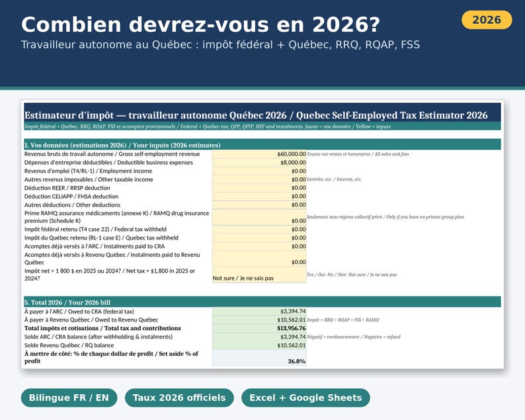The width and height of the screenshot is (525, 420).
Task: Click the Excel + Google Sheets pill
Action: [305, 398]
